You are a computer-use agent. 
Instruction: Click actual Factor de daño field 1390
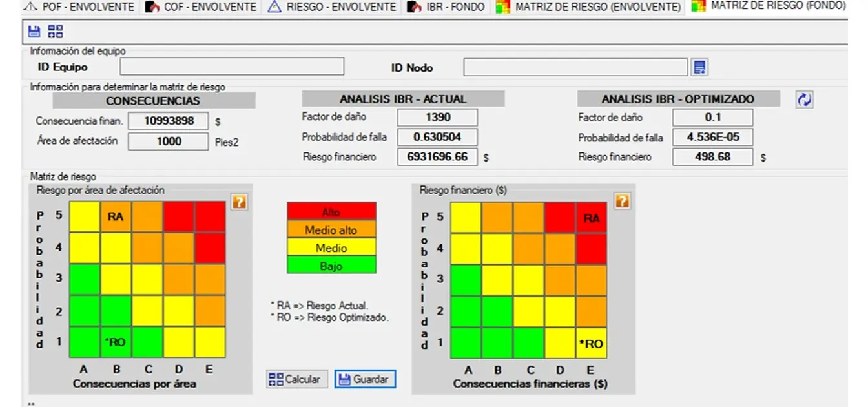(437, 118)
